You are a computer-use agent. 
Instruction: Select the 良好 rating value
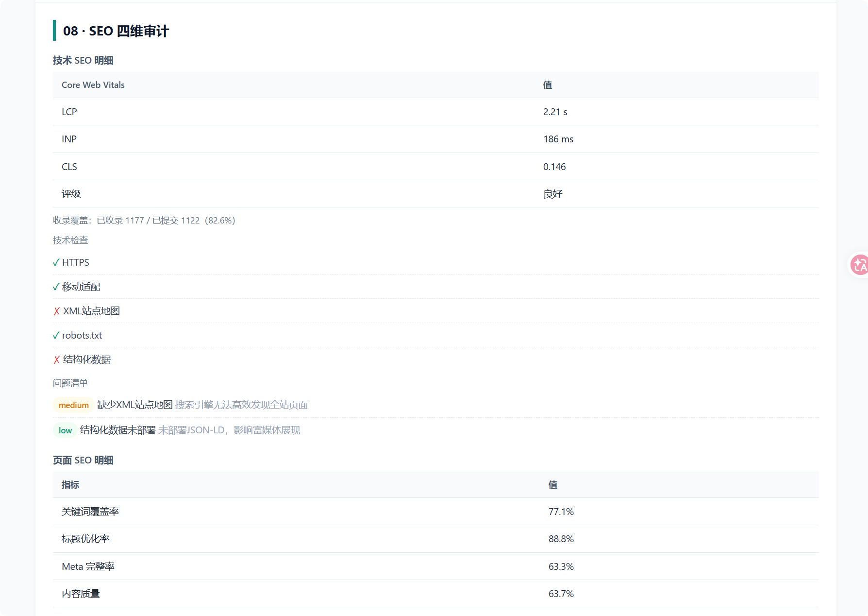(553, 194)
